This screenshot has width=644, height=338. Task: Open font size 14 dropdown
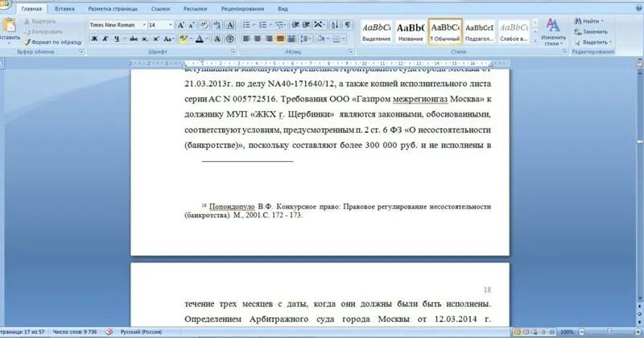pos(171,25)
